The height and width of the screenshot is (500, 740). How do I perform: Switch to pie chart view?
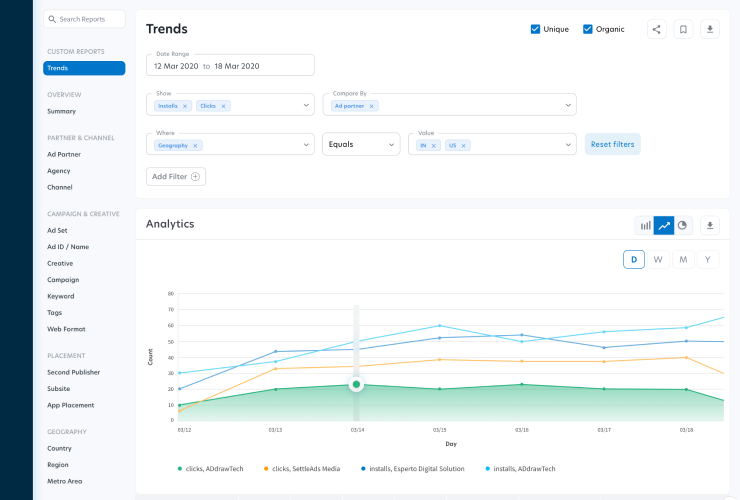tap(682, 226)
